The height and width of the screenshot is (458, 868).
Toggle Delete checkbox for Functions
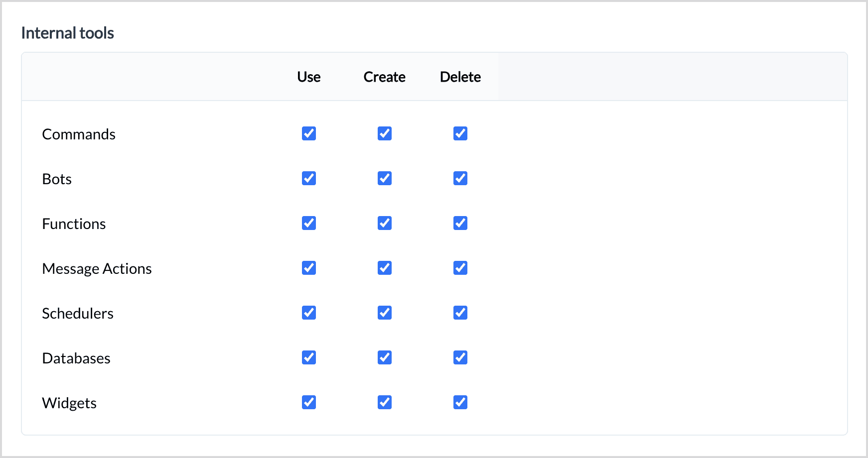(x=460, y=223)
